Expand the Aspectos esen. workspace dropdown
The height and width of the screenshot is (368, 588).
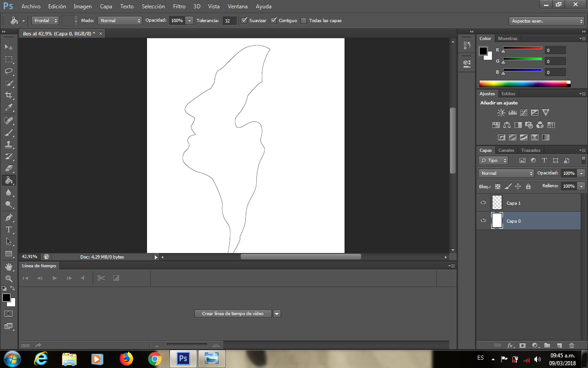pos(547,21)
